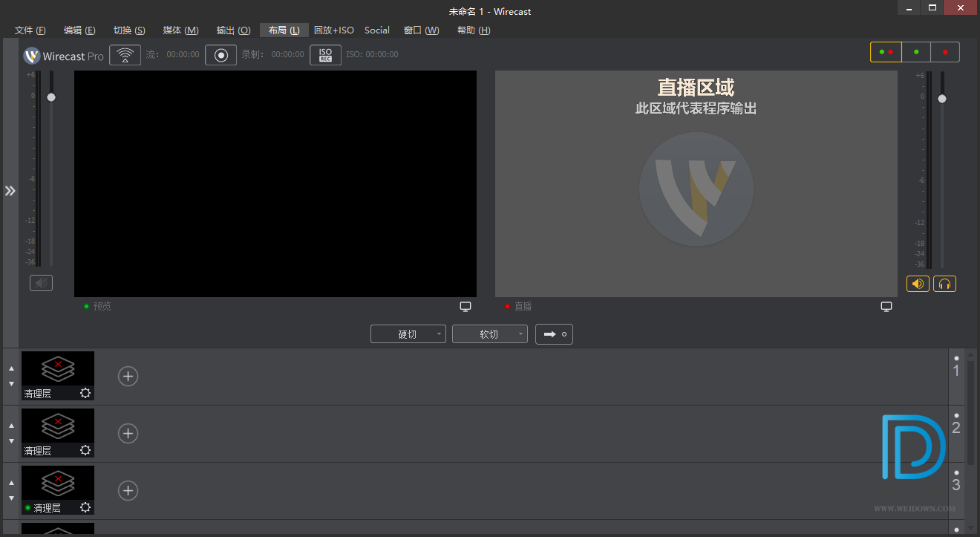This screenshot has width=980, height=537.
Task: Select the layer 2 清理层 thumbnail
Action: point(58,433)
